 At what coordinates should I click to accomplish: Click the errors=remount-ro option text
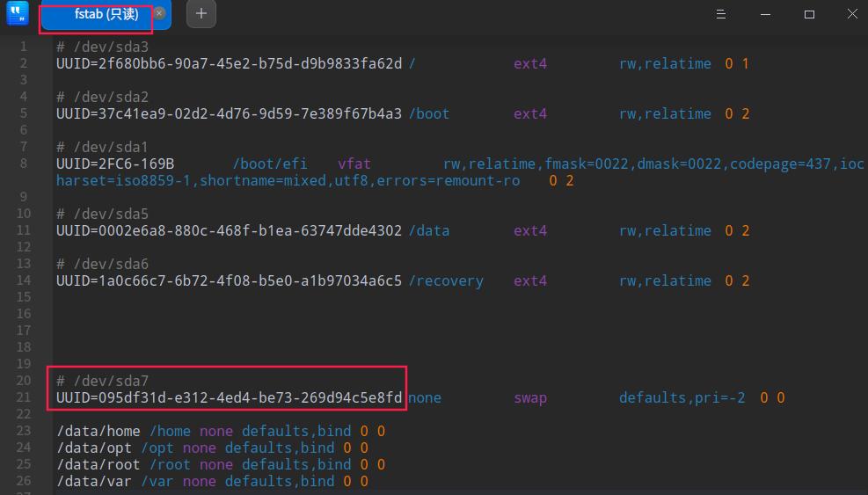[x=448, y=180]
